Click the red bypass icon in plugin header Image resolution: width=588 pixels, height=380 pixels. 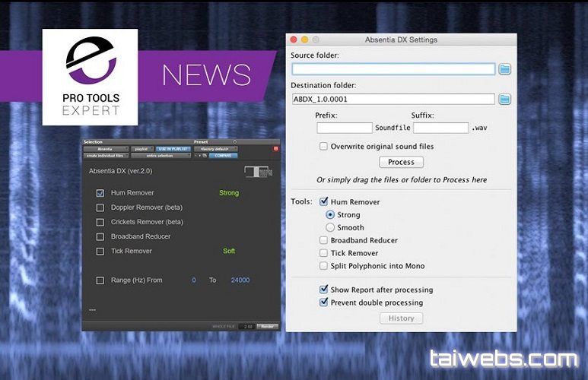pos(276,149)
